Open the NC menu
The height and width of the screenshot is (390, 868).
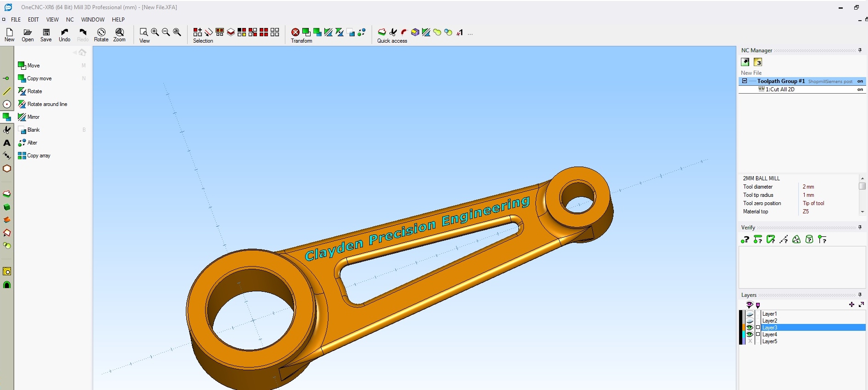click(x=70, y=20)
